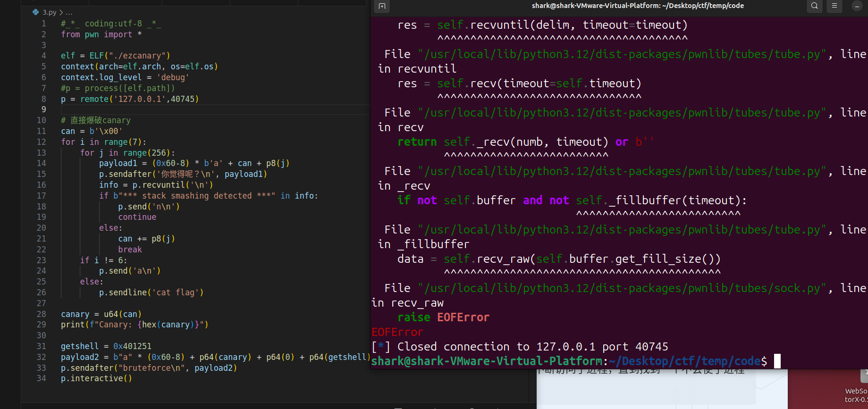This screenshot has height=409, width=868.
Task: Click the payload1 assignment line
Action: [x=194, y=163]
